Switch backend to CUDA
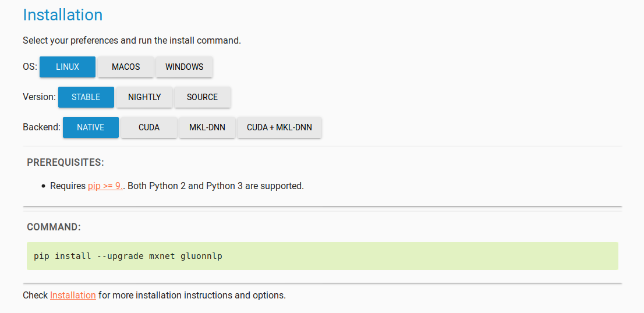The height and width of the screenshot is (313, 644). (149, 127)
